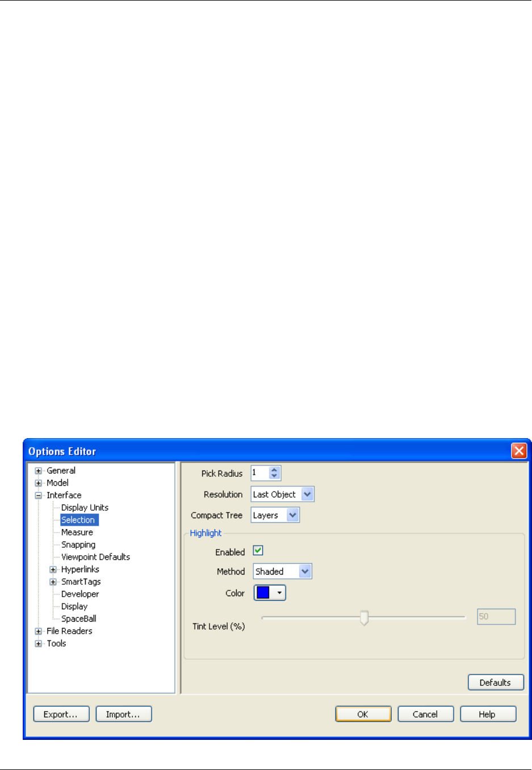Decrease Pick Radius with down arrow
This screenshot has width=532, height=770.
point(274,476)
